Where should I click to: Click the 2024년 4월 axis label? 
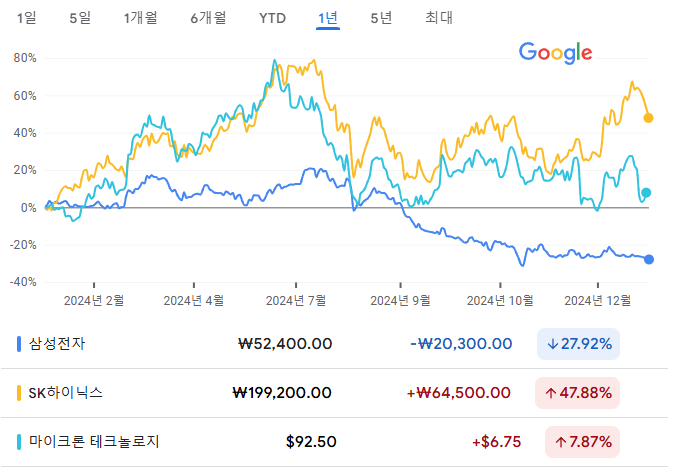click(194, 301)
